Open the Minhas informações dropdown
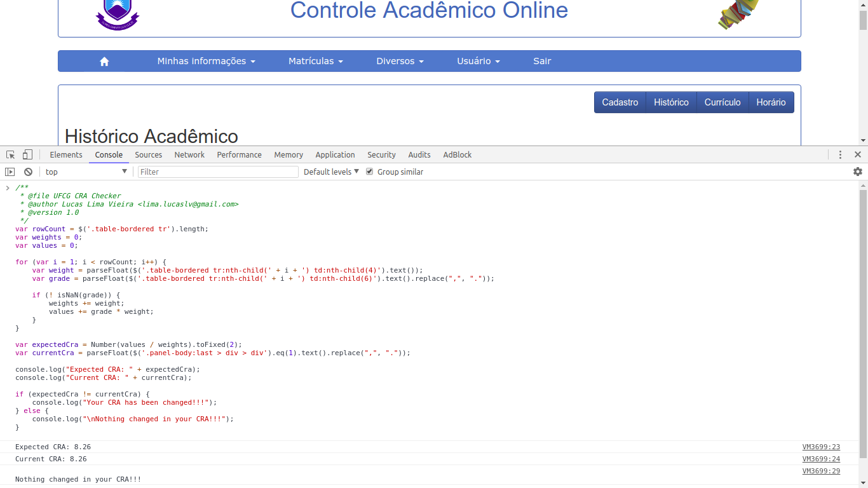This screenshot has width=868, height=488. coord(207,61)
